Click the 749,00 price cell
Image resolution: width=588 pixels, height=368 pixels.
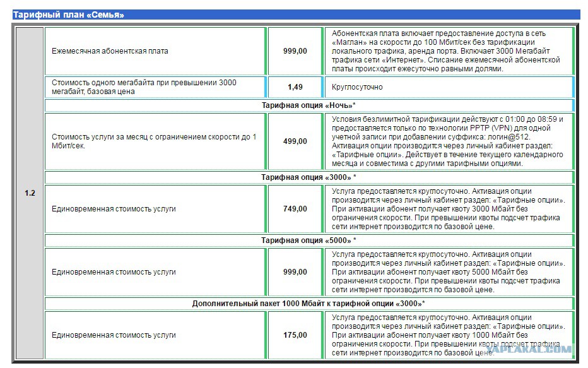[295, 209]
